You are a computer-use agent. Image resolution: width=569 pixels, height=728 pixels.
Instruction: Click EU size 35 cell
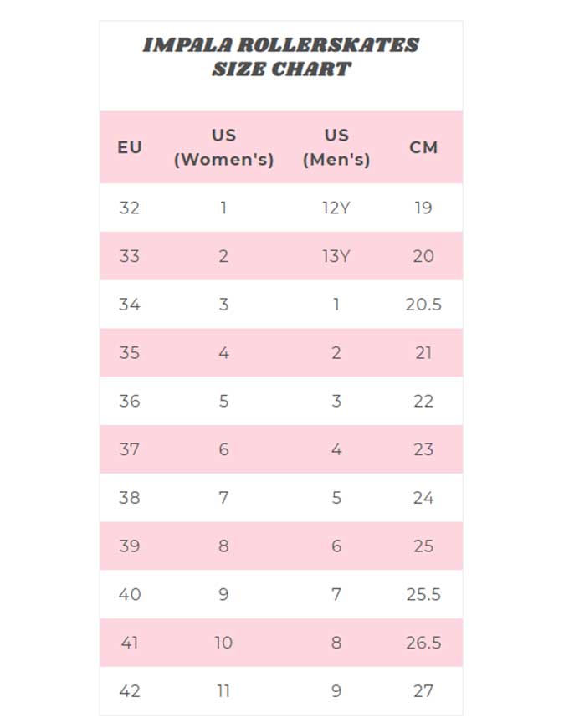[130, 353]
